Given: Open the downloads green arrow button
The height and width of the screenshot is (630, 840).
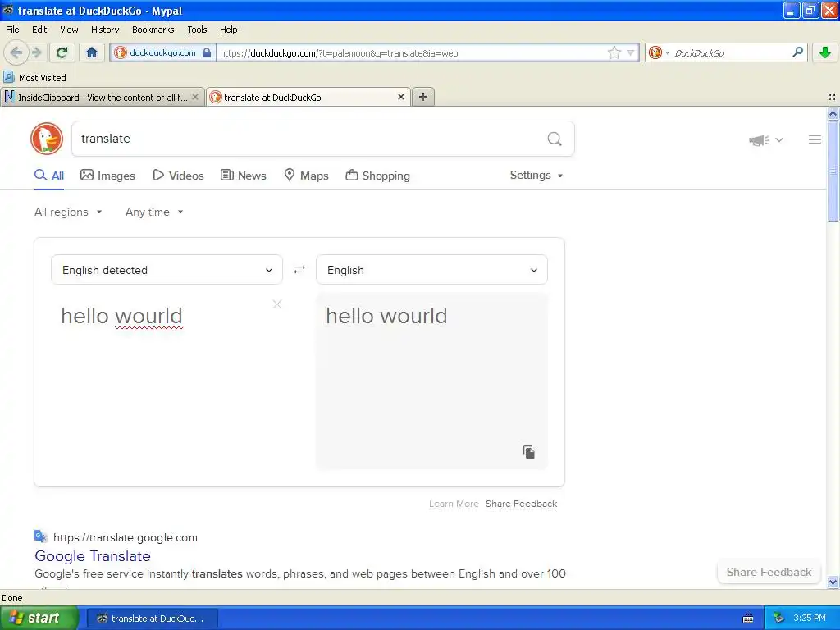Looking at the screenshot, I should [825, 52].
